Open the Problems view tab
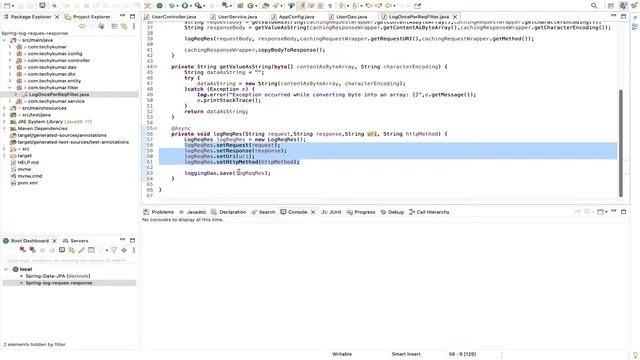This screenshot has width=640, height=360. 159,212
